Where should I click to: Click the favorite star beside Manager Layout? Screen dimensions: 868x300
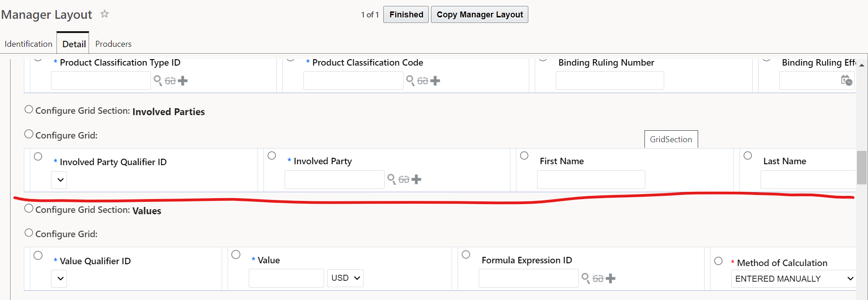[105, 14]
